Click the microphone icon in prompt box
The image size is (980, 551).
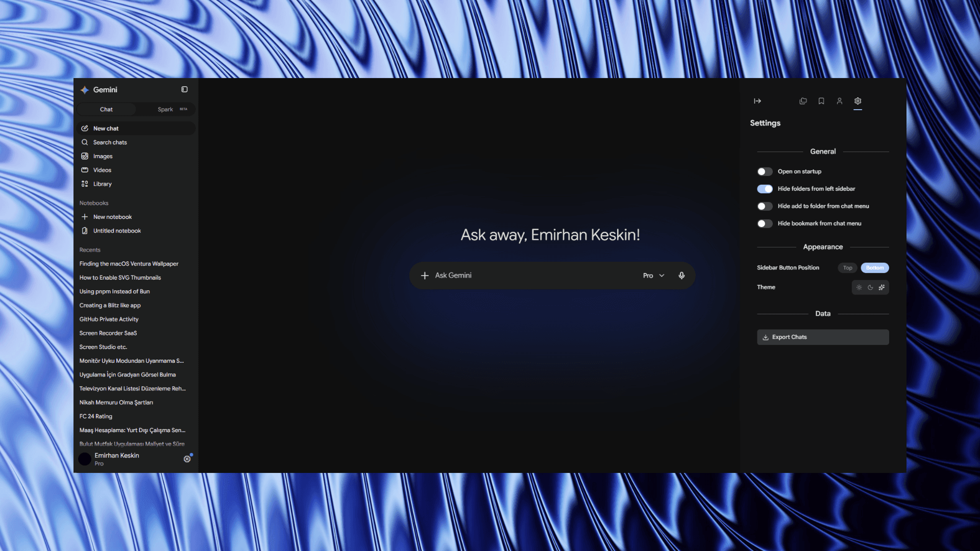[x=681, y=275]
